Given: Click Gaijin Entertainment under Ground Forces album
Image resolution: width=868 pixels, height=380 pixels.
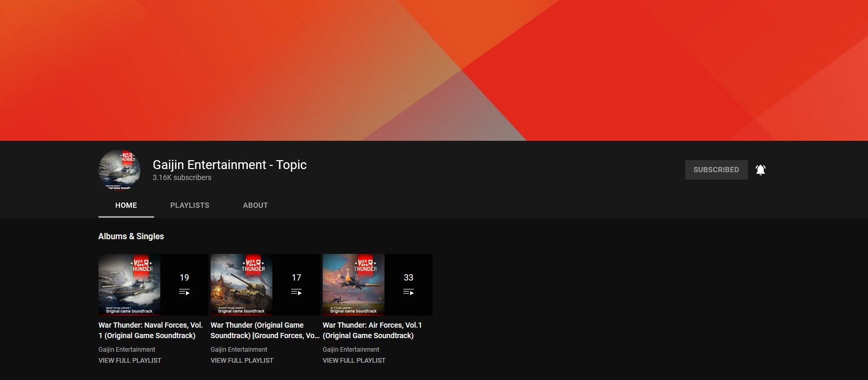Looking at the screenshot, I should [x=239, y=349].
